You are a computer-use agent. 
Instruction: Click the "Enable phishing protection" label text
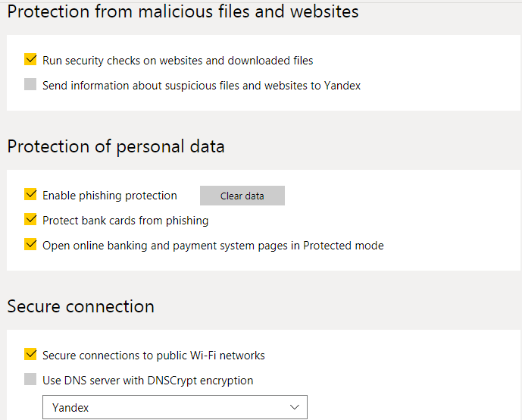coord(110,196)
